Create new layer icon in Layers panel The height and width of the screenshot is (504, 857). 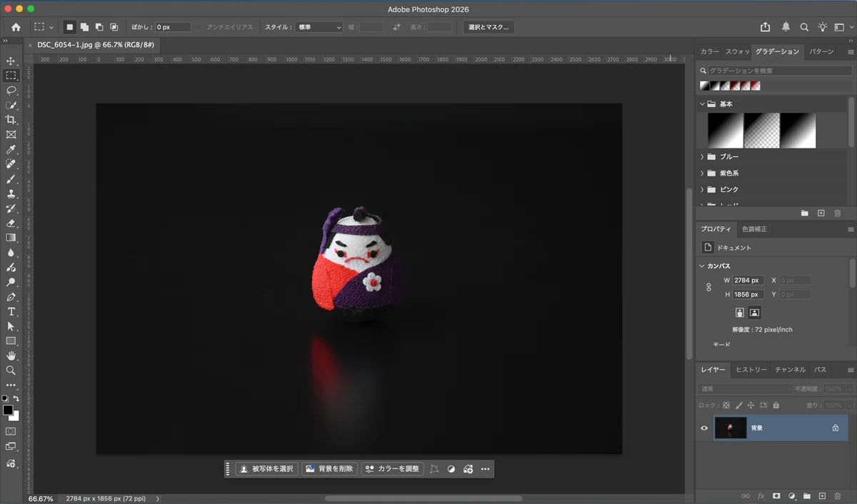click(x=822, y=495)
